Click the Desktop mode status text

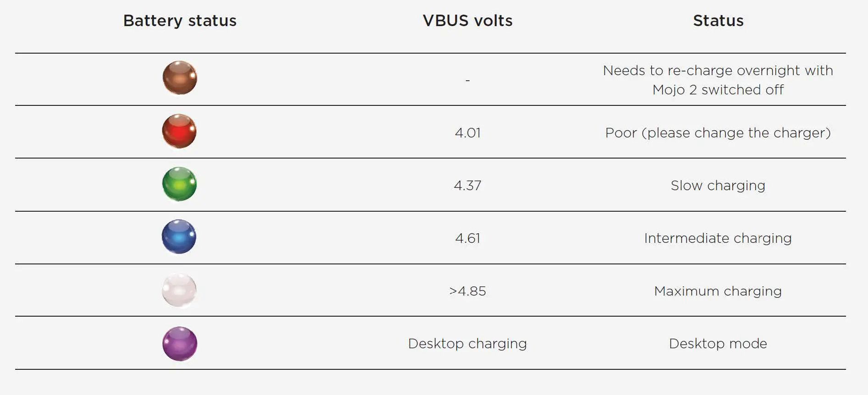point(718,344)
